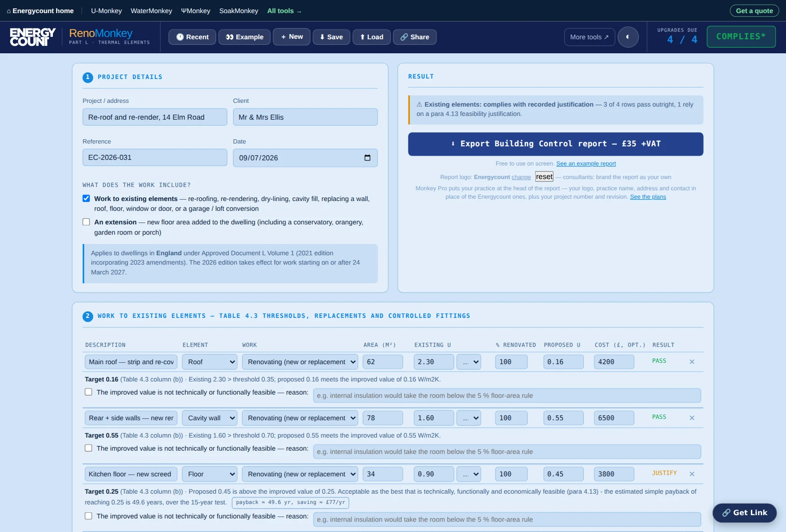The image size is (786, 532).
Task: Open the Element dropdown showing Roof
Action: (x=210, y=362)
